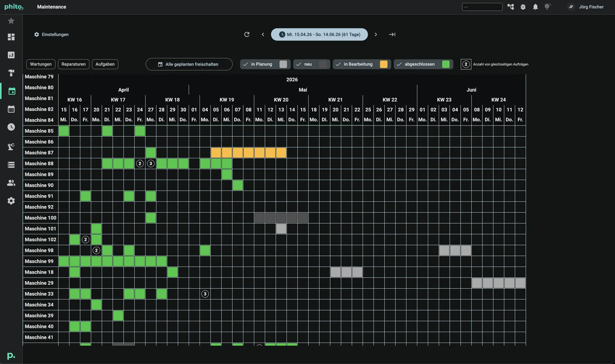Open the notifications bell
615x364 pixels.
pos(535,7)
